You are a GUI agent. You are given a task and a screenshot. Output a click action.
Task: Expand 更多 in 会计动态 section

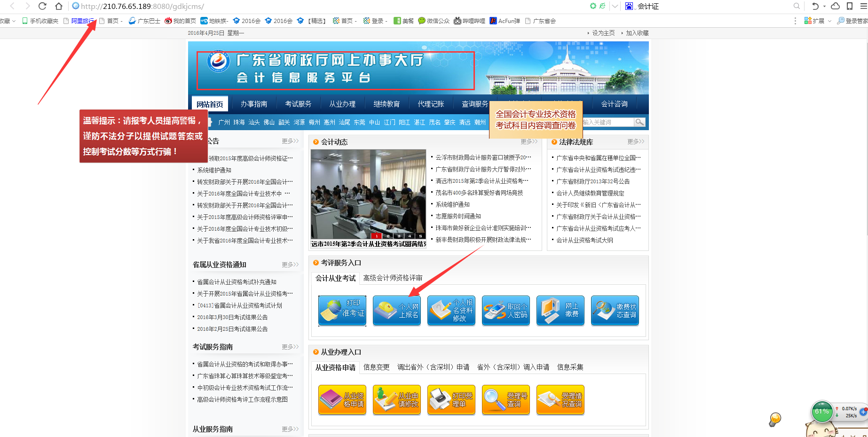[529, 141]
